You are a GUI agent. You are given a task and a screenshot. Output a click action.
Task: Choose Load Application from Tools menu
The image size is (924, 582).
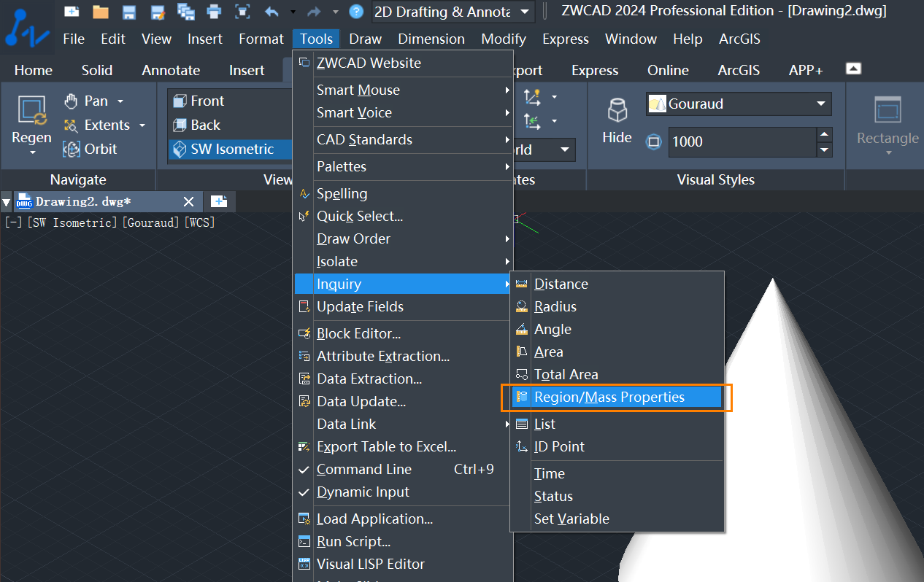click(402, 519)
